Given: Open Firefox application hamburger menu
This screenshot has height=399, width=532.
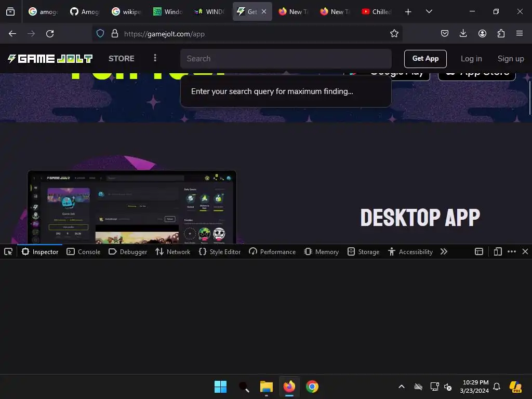Looking at the screenshot, I should (520, 34).
